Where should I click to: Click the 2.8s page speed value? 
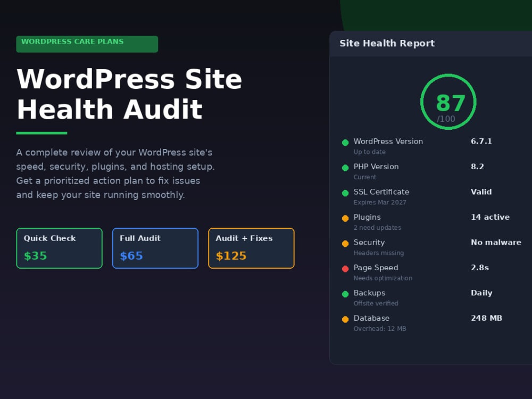(x=480, y=268)
